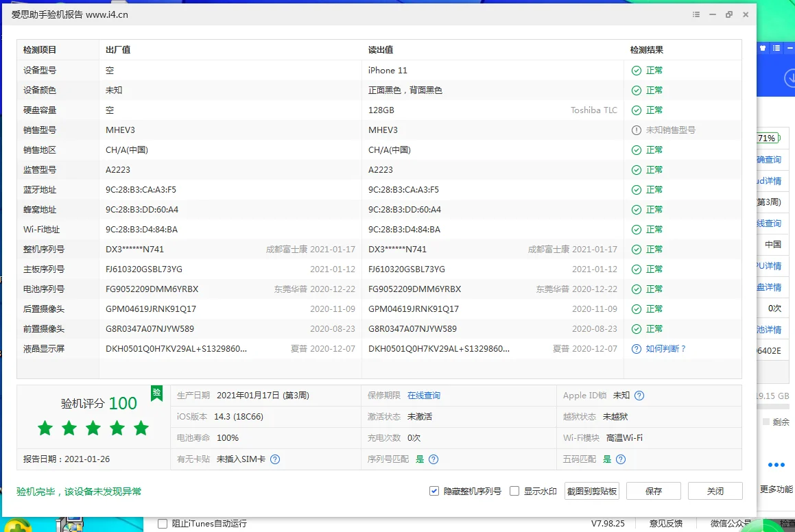Screen dimensions: 795x532
Task: Click the more functions dots icon
Action: click(776, 465)
